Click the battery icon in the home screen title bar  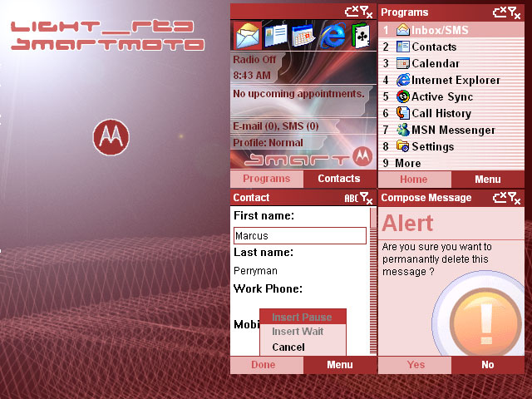[x=352, y=12]
